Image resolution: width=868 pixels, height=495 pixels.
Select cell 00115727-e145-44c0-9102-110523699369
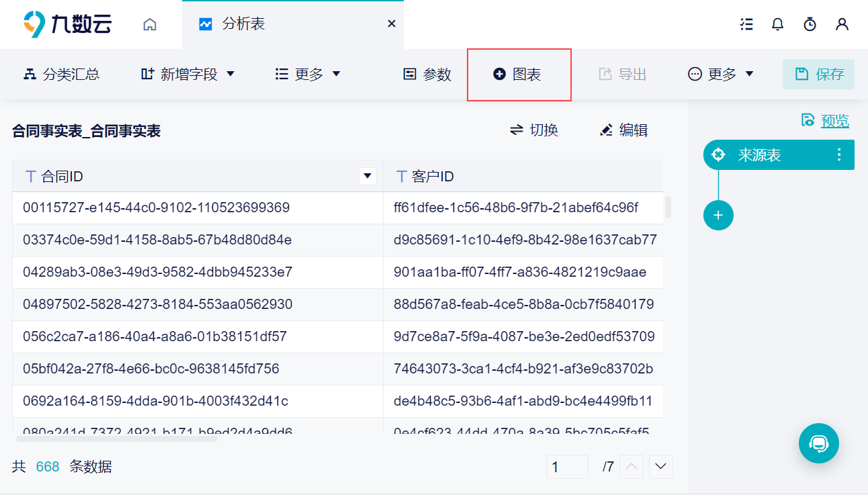point(198,208)
